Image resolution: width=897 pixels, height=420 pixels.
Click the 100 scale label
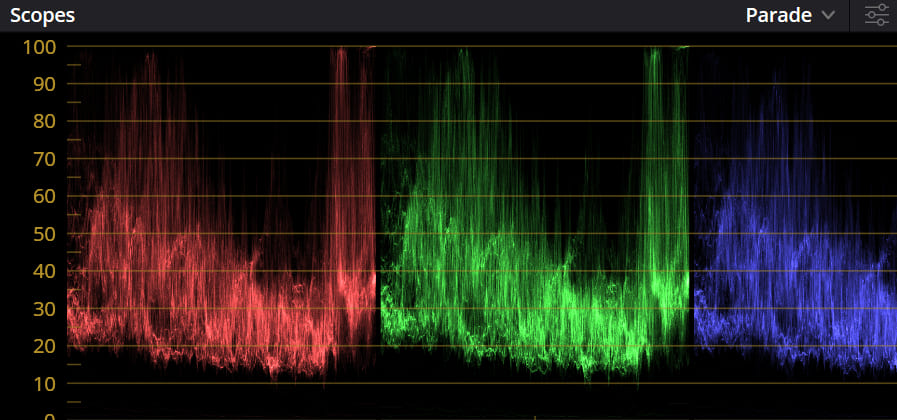click(x=39, y=47)
